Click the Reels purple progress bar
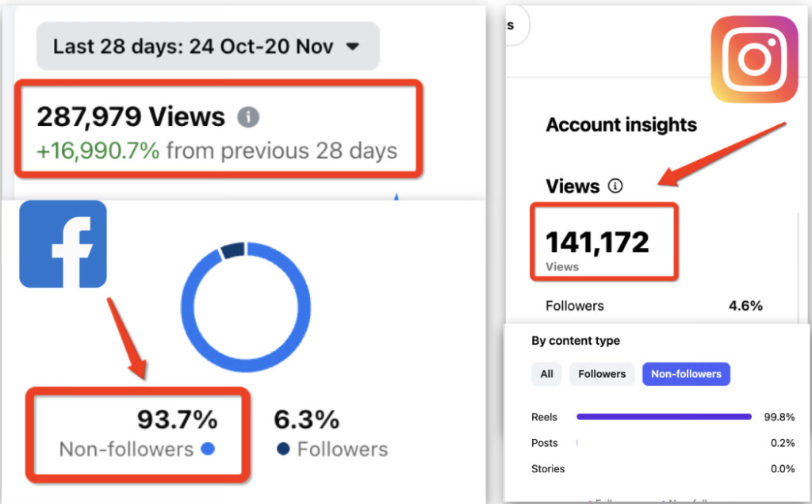This screenshot has height=504, width=812. [x=664, y=417]
